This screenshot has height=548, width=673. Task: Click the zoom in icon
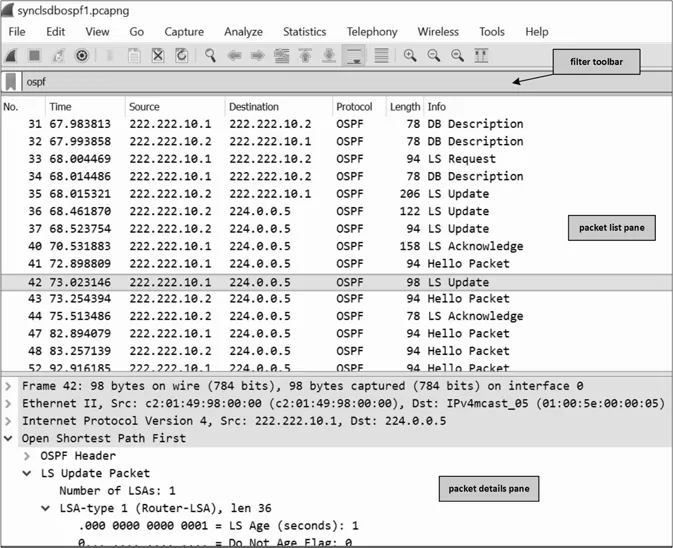pos(410,56)
